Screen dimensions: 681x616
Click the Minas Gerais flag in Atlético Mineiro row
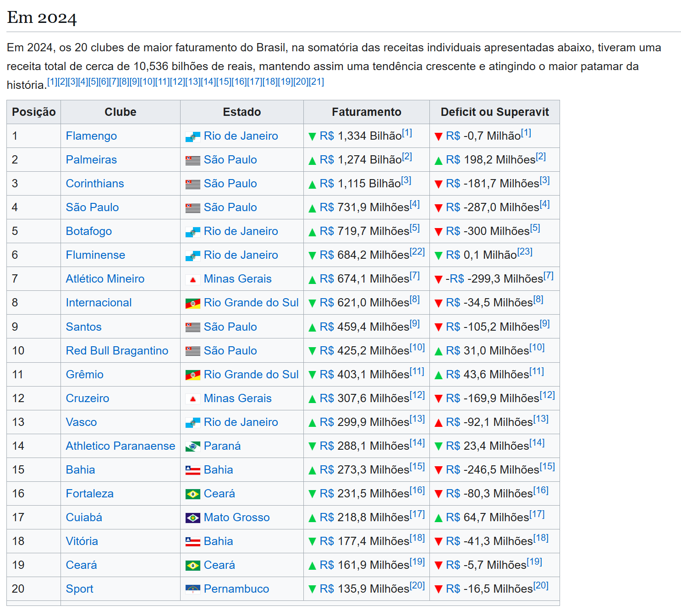pyautogui.click(x=192, y=279)
